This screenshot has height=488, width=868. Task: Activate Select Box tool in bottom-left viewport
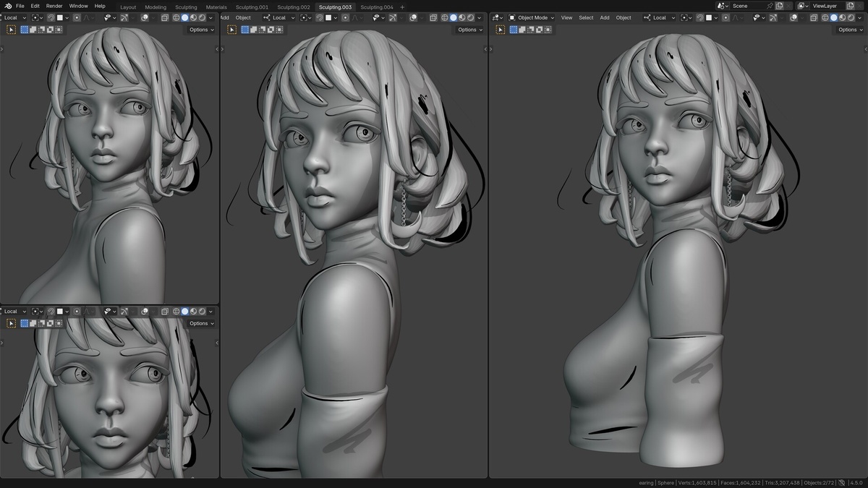click(11, 323)
